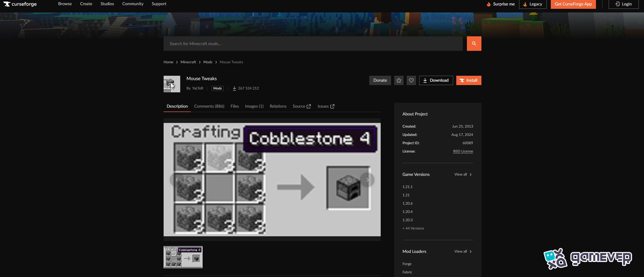The image size is (644, 277).
Task: Click the Download button
Action: point(436,80)
